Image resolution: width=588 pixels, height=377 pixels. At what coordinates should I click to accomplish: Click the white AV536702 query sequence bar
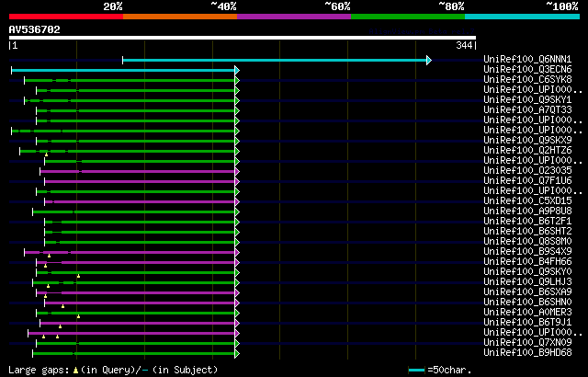(x=243, y=38)
